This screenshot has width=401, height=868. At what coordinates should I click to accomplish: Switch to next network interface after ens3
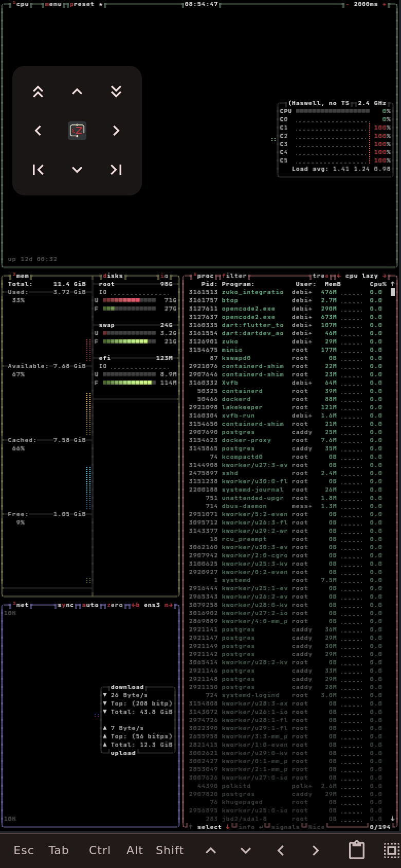[168, 605]
